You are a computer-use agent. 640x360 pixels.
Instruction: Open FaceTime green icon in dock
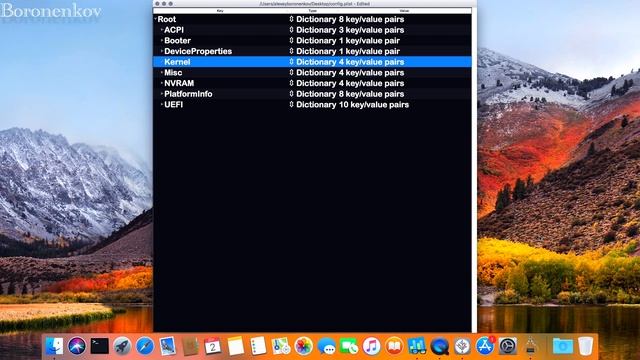[349, 346]
